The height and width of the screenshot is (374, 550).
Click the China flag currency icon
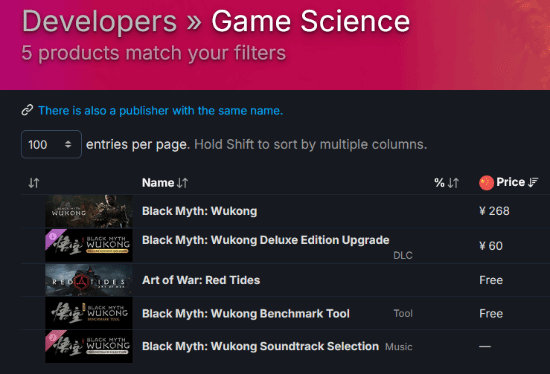tap(487, 183)
